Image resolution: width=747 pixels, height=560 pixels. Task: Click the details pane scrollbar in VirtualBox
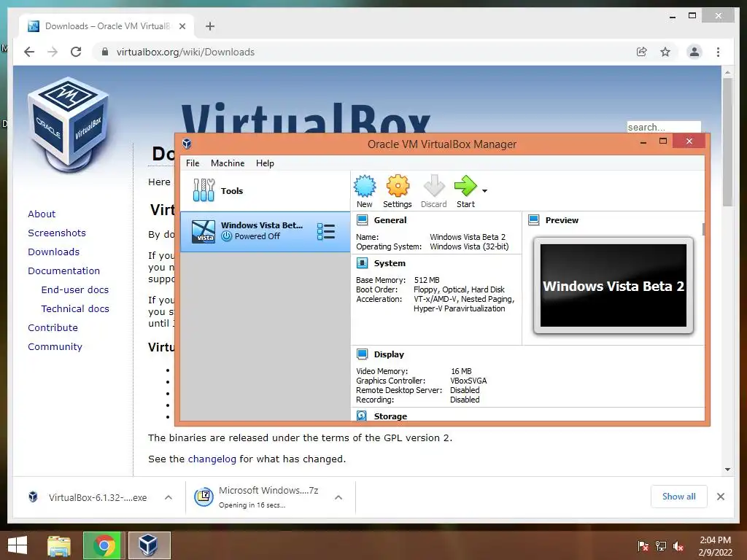click(x=703, y=229)
